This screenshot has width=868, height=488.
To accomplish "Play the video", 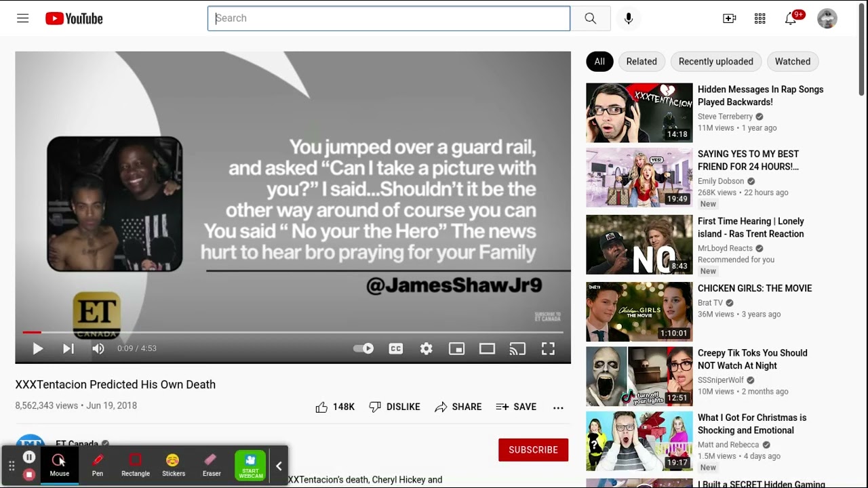I will [x=38, y=348].
